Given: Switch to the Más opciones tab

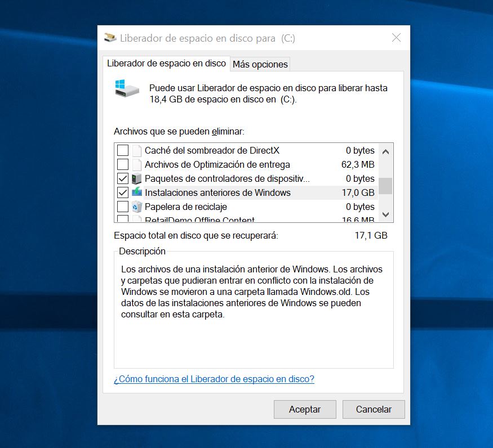Looking at the screenshot, I should (x=260, y=64).
